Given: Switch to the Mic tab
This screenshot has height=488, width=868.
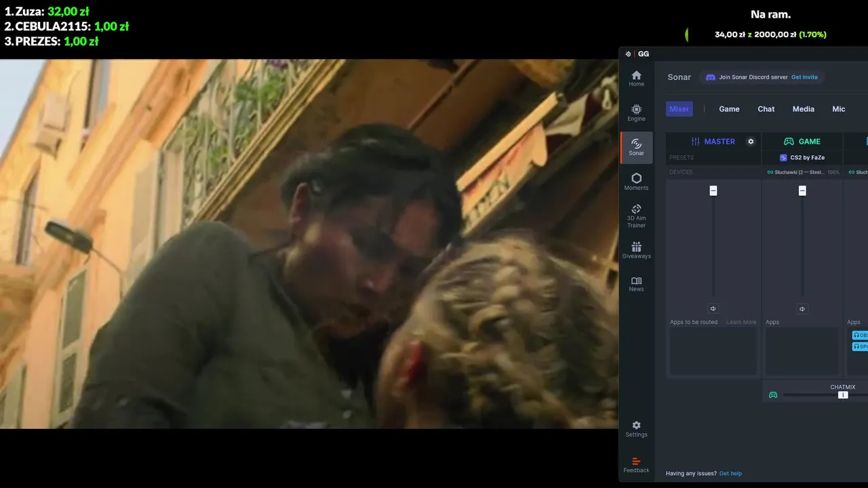Looking at the screenshot, I should point(839,109).
